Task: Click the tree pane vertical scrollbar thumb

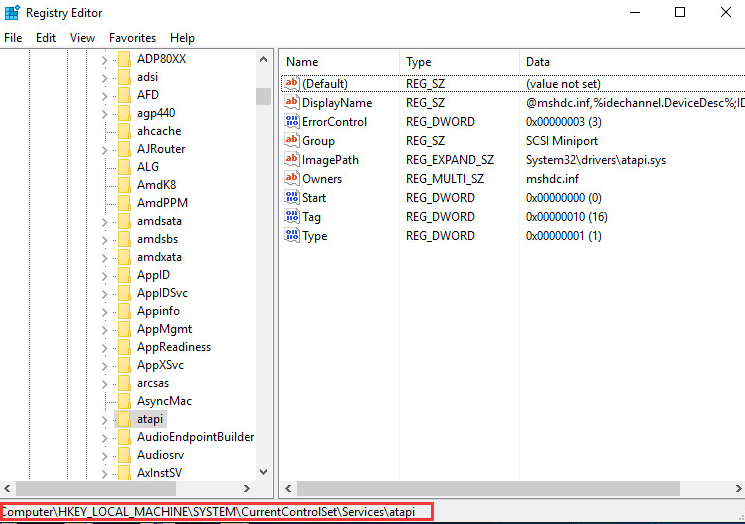Action: 263,96
